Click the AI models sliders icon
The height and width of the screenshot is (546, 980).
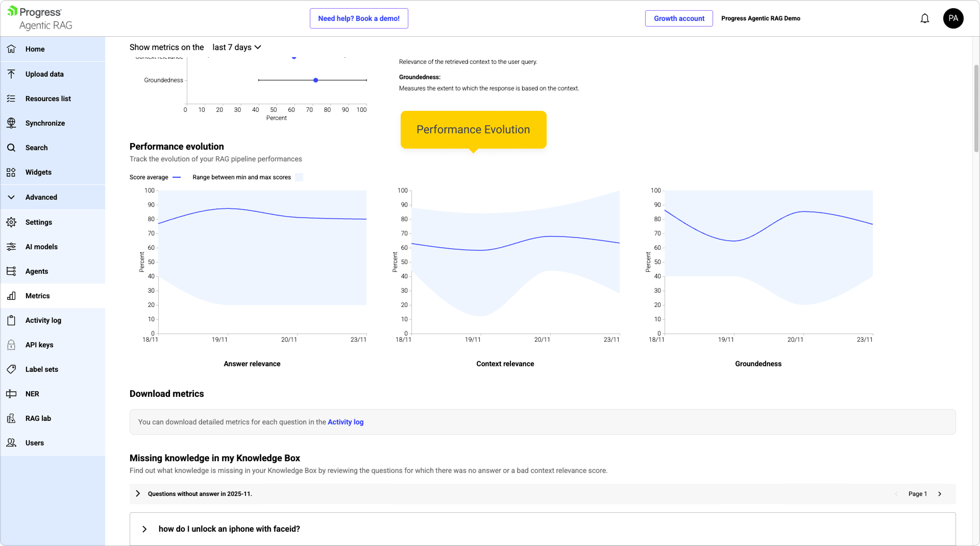tap(11, 247)
